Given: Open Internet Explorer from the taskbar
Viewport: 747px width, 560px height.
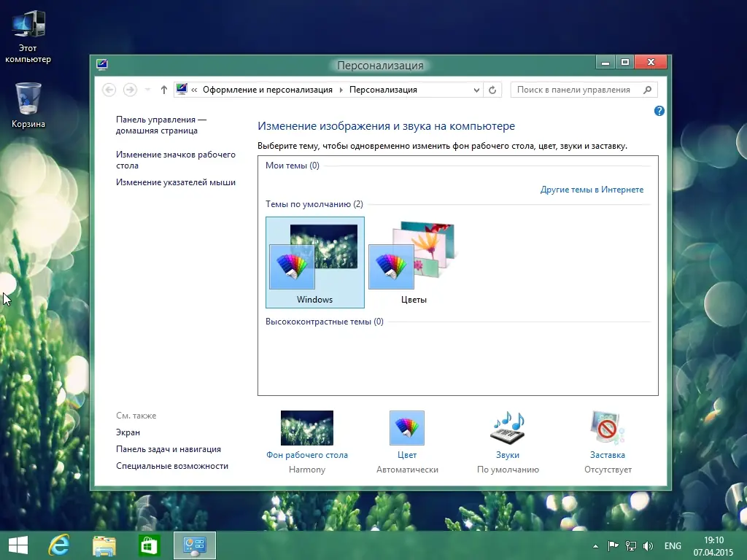Looking at the screenshot, I should coord(59,545).
